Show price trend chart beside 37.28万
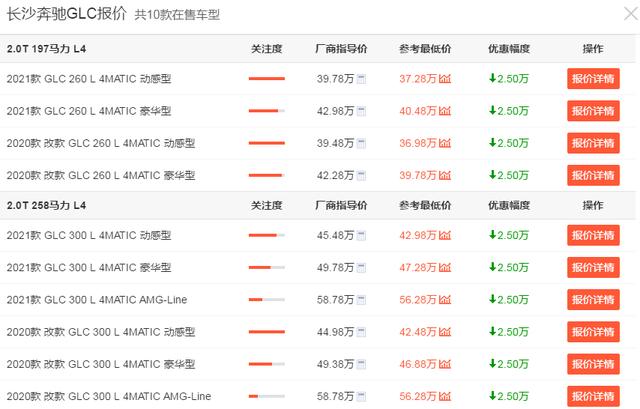 [445, 78]
